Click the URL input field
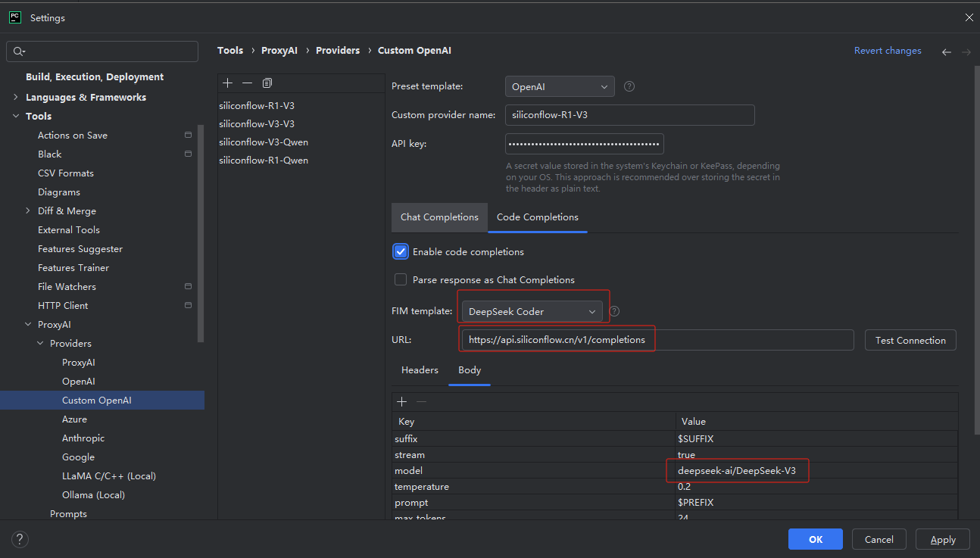The width and height of the screenshot is (980, 558). point(657,340)
